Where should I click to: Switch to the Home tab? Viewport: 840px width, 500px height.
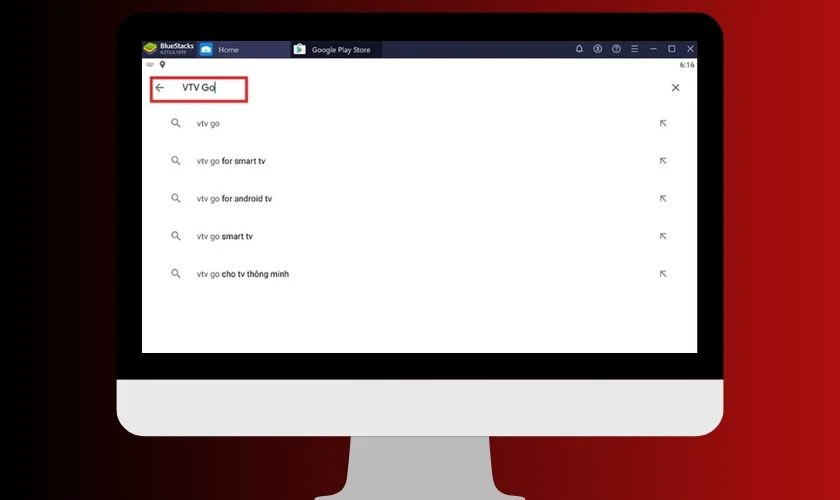[244, 49]
